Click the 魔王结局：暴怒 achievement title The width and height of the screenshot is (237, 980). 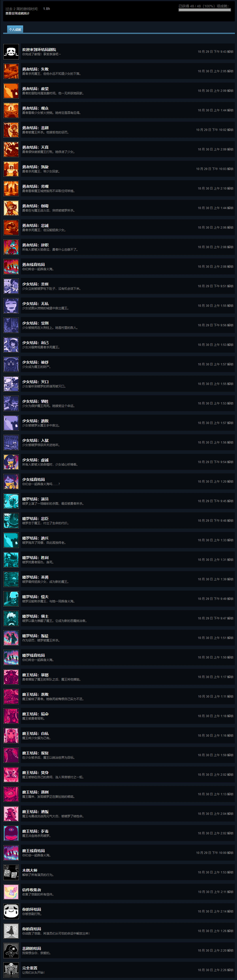(x=36, y=675)
